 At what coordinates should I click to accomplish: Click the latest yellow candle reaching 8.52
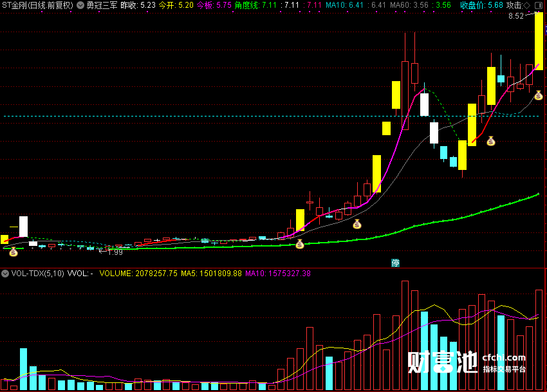click(x=539, y=41)
